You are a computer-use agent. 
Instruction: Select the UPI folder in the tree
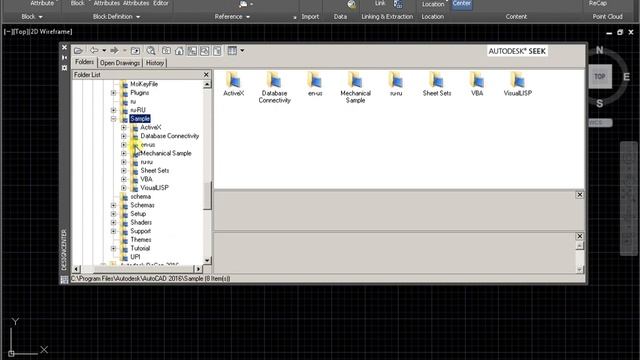point(135,257)
